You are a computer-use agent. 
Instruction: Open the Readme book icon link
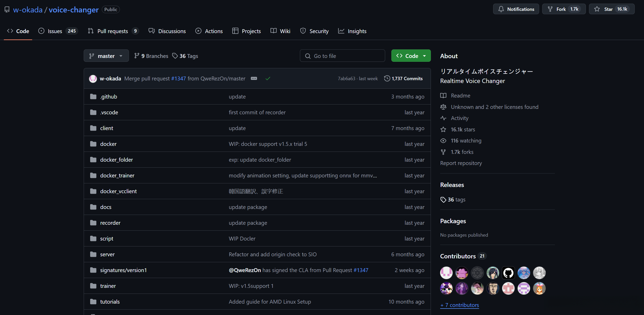coord(443,95)
